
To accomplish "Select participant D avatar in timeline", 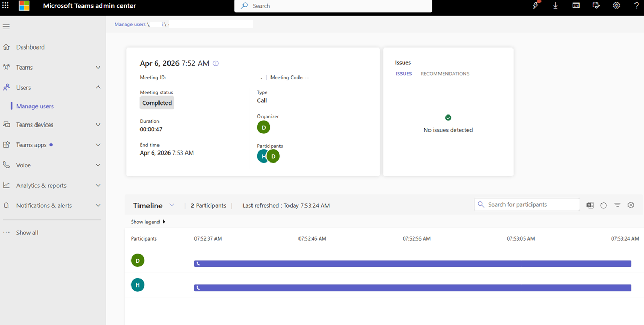I will [x=138, y=260].
